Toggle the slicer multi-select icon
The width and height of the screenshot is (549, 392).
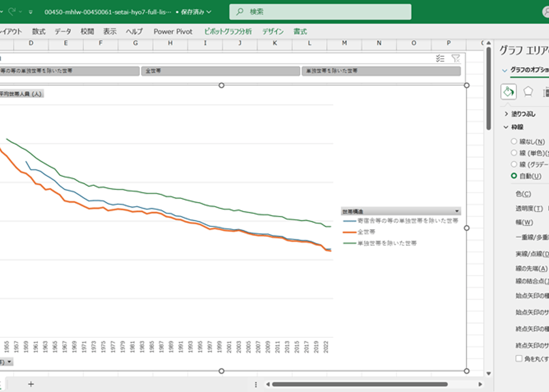[x=440, y=58]
